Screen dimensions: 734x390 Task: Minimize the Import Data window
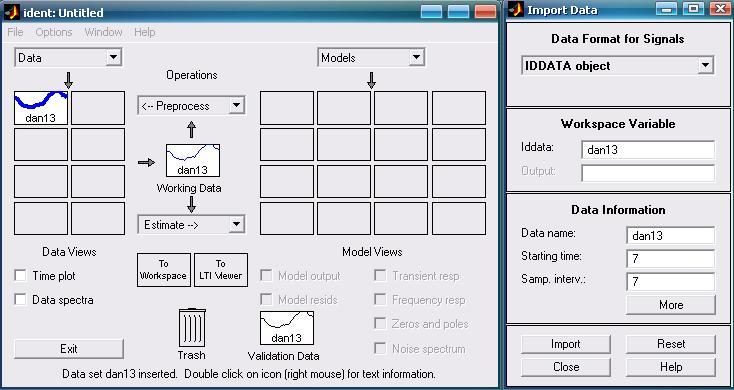pos(666,9)
